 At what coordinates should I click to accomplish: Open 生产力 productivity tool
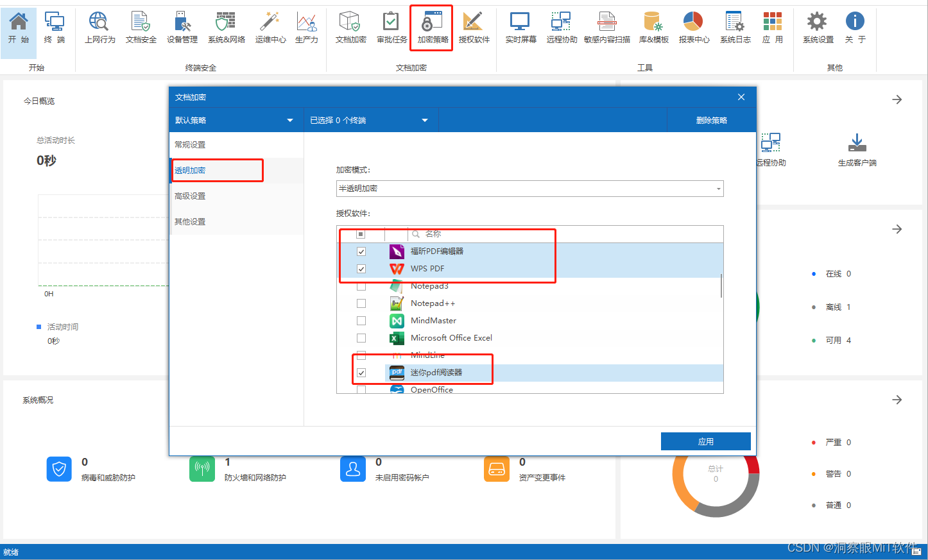point(307,28)
